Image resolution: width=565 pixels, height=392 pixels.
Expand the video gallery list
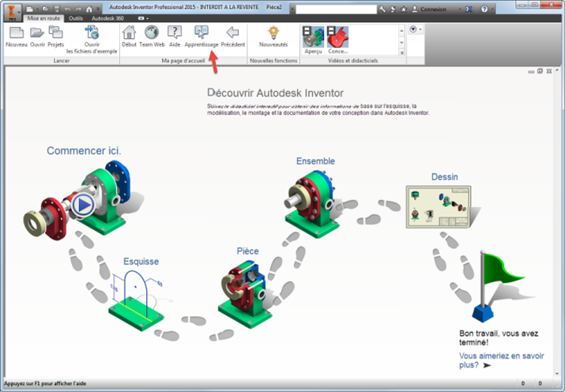[x=401, y=53]
